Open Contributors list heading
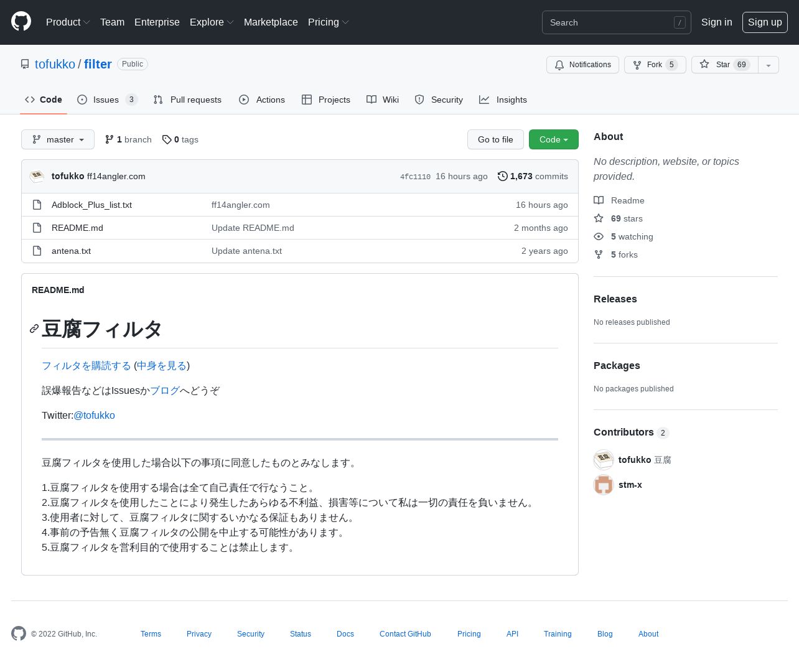 point(631,432)
